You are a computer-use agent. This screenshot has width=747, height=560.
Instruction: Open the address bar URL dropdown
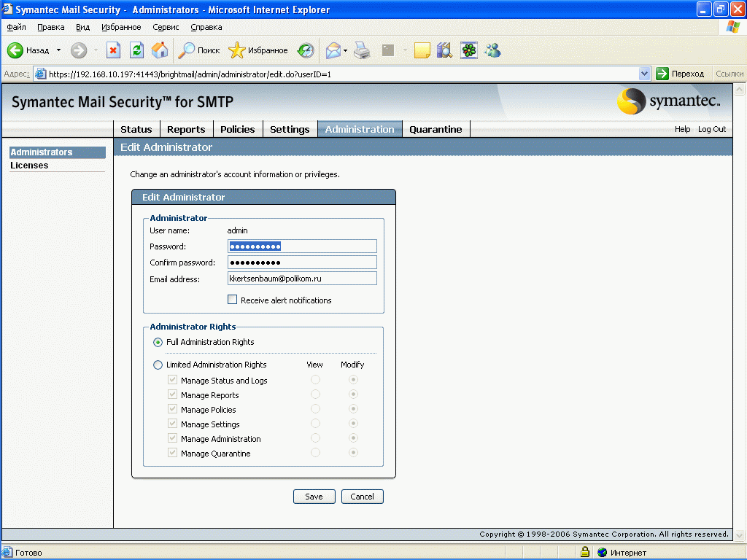coord(645,74)
